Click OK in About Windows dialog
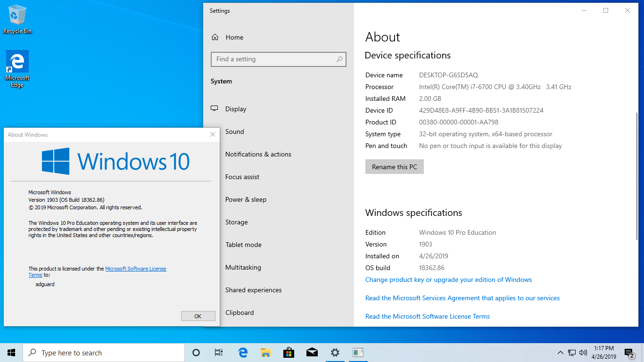Screen dimensions: 644x362 tap(198, 316)
